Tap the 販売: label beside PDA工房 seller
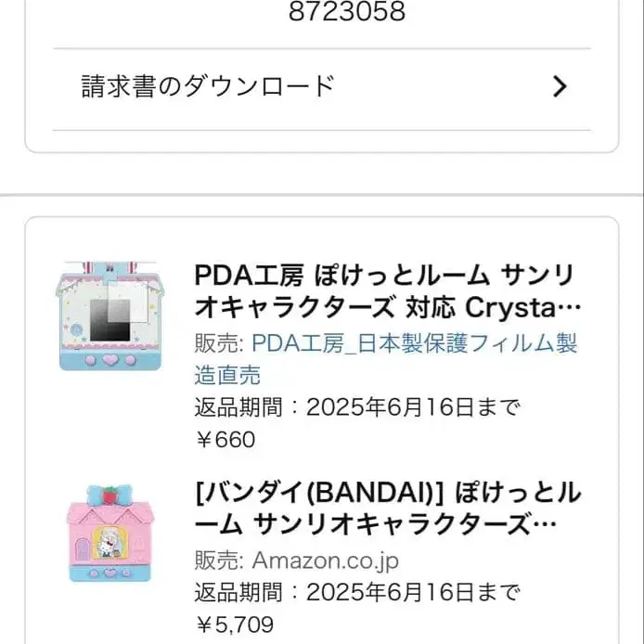Viewport: 644px width, 644px height. pos(220,343)
